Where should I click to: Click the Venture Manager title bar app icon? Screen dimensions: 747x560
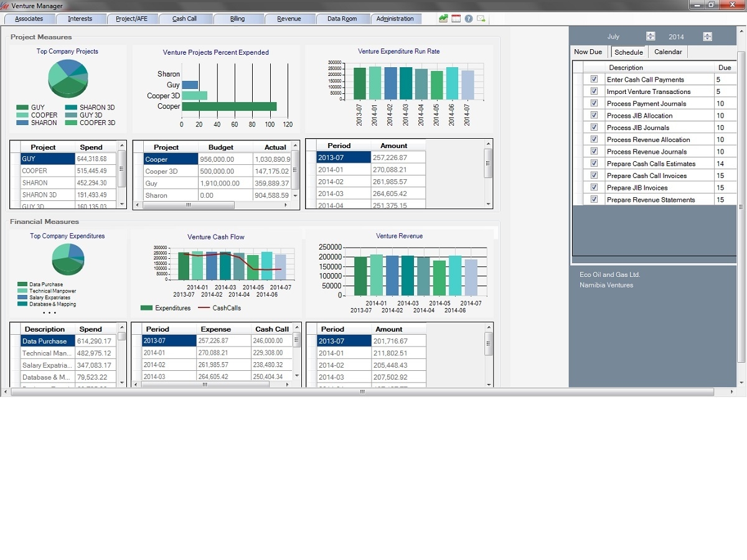point(6,6)
